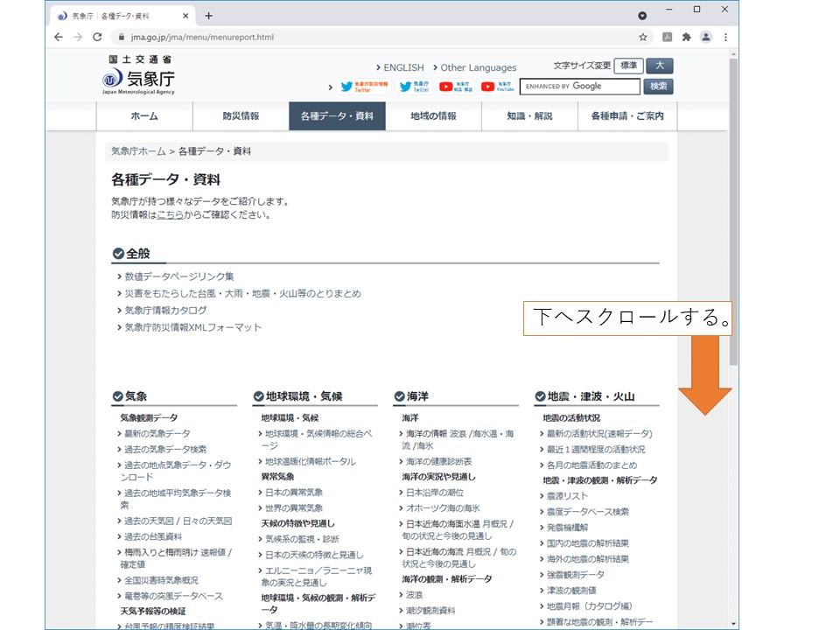This screenshot has width=840, height=630.
Task: Open 震源リスト link
Action: pyautogui.click(x=567, y=496)
